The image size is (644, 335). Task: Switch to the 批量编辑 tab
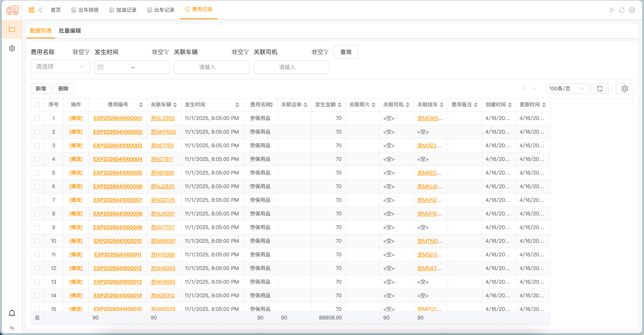click(x=70, y=30)
